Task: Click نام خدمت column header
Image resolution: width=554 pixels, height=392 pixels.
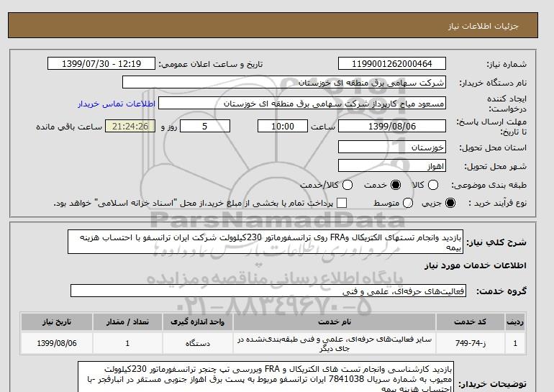Action: tap(335, 322)
